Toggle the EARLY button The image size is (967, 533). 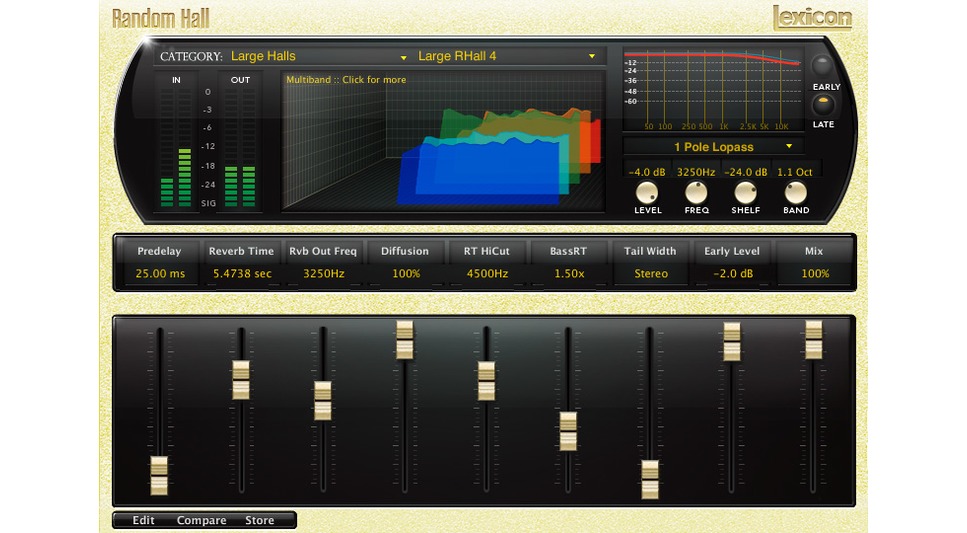pyautogui.click(x=821, y=65)
